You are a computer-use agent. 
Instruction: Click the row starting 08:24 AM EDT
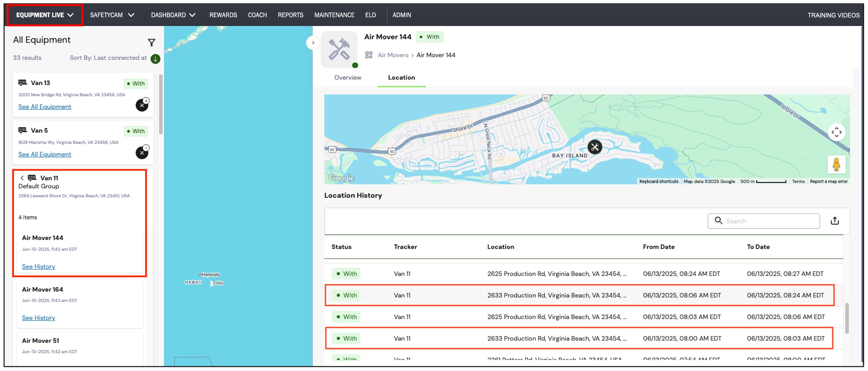click(583, 274)
